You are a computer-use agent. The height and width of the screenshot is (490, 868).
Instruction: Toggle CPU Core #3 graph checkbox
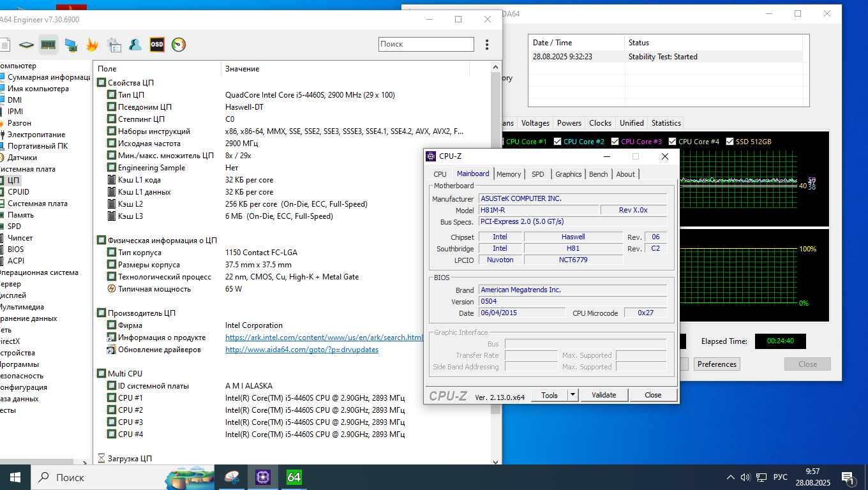point(615,142)
